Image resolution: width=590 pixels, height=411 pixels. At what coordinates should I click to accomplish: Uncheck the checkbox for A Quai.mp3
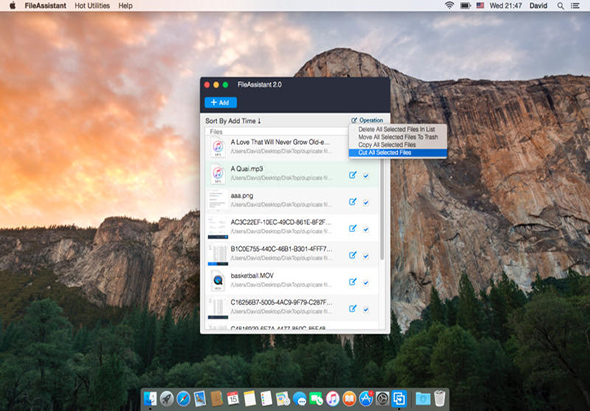point(366,176)
